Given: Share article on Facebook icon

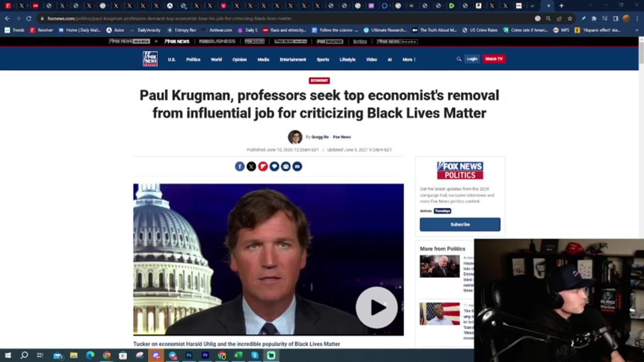Looking at the screenshot, I should pyautogui.click(x=240, y=166).
